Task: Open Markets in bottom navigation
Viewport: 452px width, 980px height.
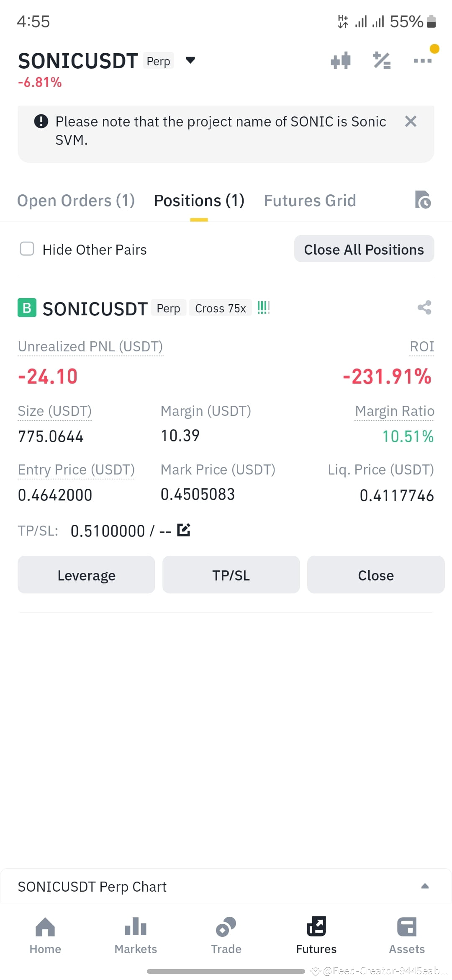Action: point(136,936)
